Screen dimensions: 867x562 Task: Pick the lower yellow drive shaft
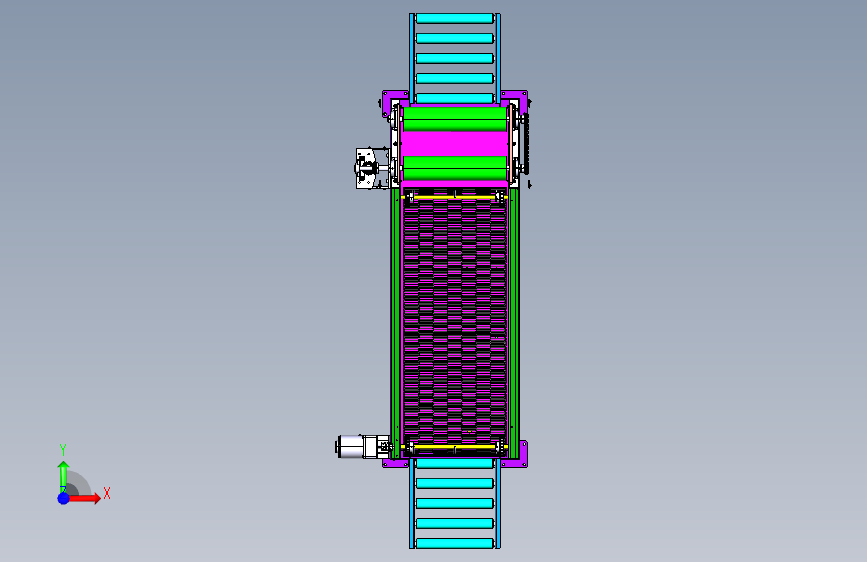pyautogui.click(x=455, y=446)
